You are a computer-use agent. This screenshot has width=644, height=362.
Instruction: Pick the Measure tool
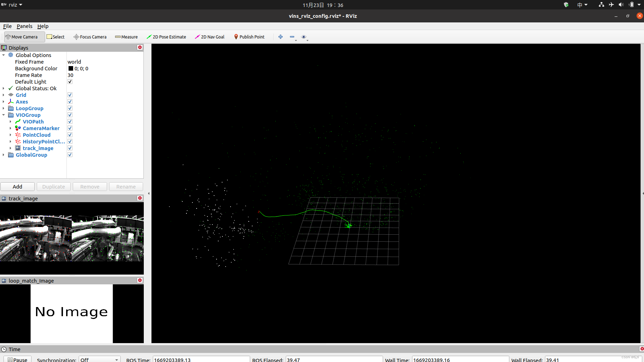pos(126,37)
